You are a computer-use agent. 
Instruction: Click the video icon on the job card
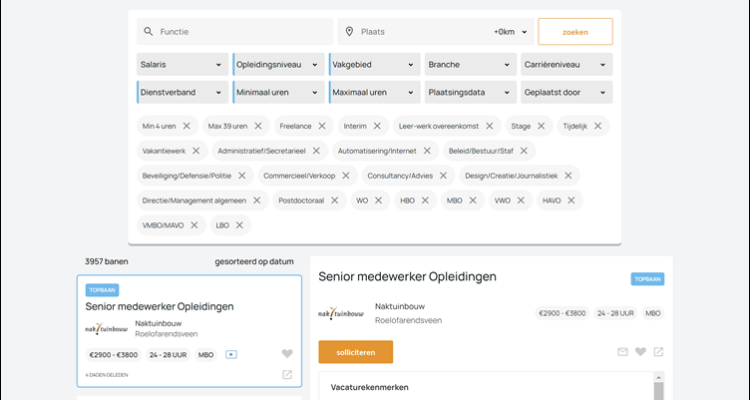tap(231, 354)
